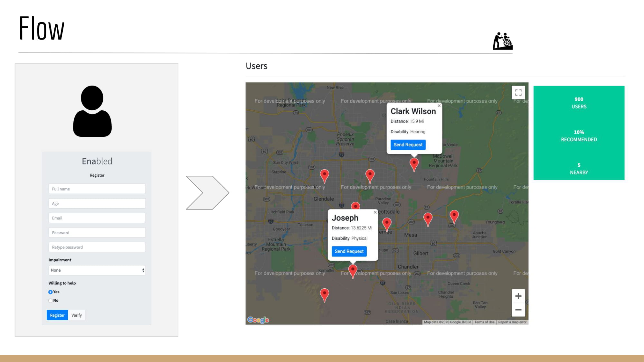Screen dimensions: 644x362
Task: Open the Terms of Use map link
Action: (x=484, y=322)
